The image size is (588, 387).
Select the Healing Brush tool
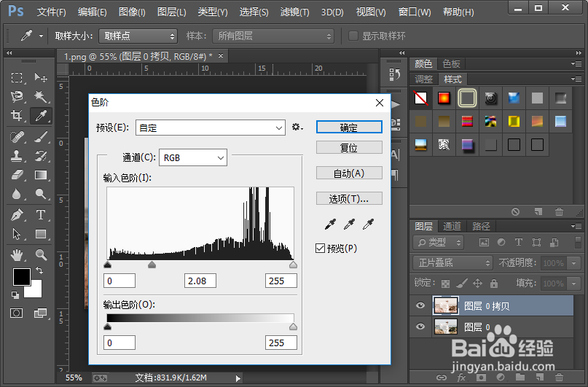pyautogui.click(x=17, y=137)
